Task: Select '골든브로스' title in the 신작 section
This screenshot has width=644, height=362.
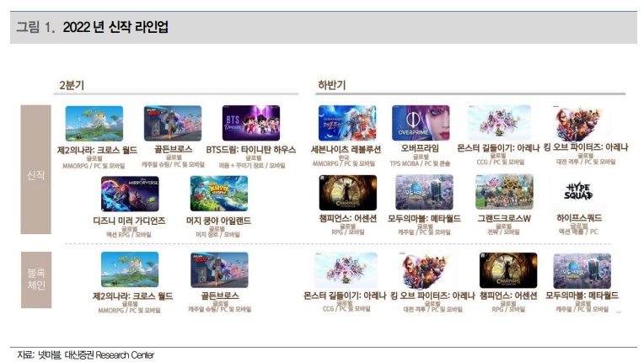Action: [x=173, y=149]
